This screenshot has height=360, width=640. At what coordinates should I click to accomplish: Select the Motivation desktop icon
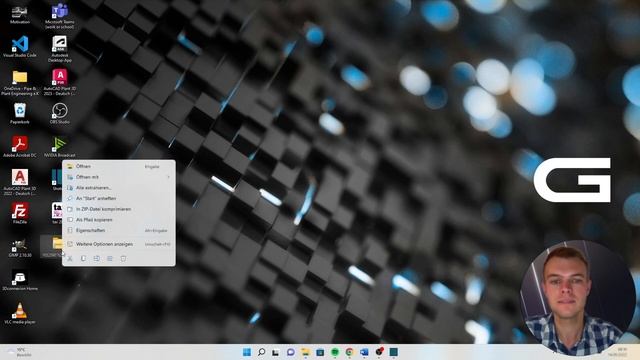coord(20,15)
